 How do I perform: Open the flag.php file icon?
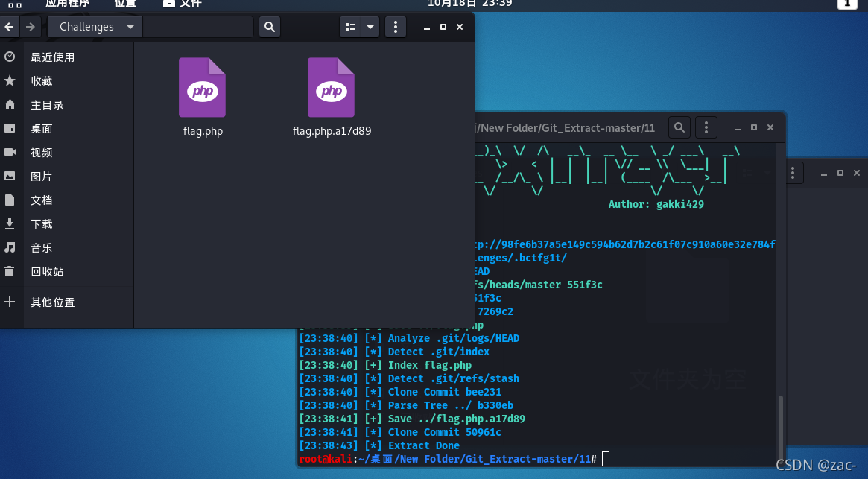coord(202,87)
